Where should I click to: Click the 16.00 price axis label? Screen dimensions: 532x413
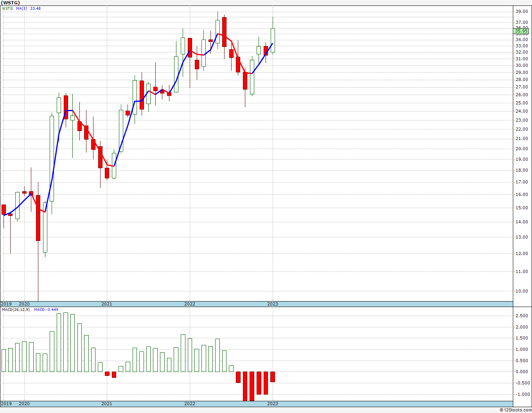click(x=522, y=195)
